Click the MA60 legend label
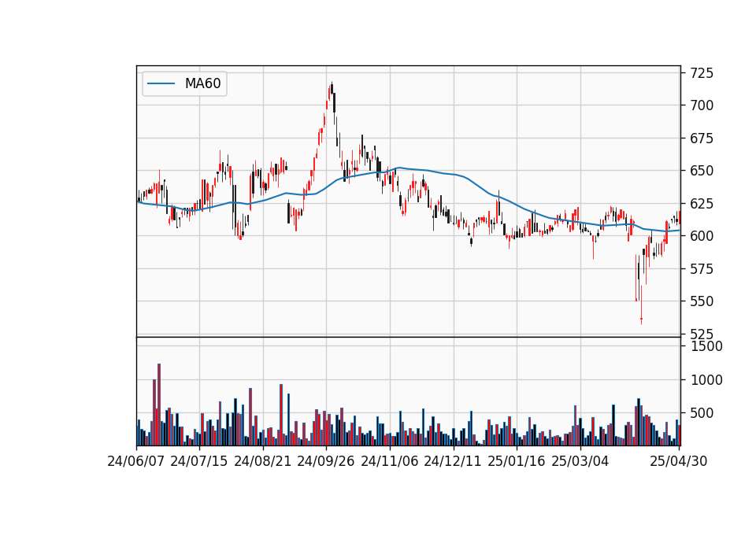 pos(202,83)
